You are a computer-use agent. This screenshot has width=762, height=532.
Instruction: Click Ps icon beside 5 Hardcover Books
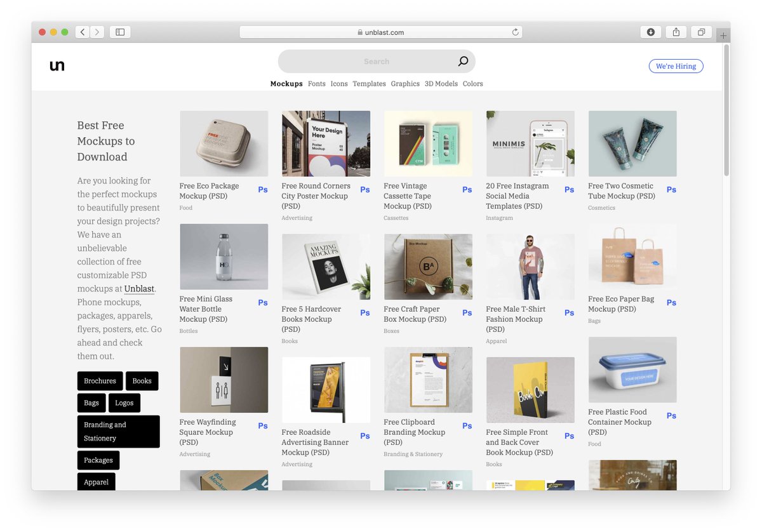[365, 312]
